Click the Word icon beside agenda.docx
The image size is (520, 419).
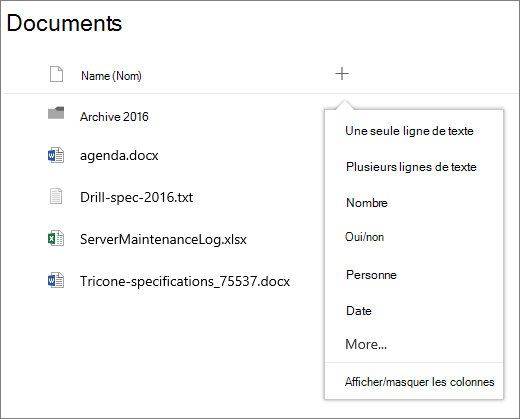coord(56,155)
